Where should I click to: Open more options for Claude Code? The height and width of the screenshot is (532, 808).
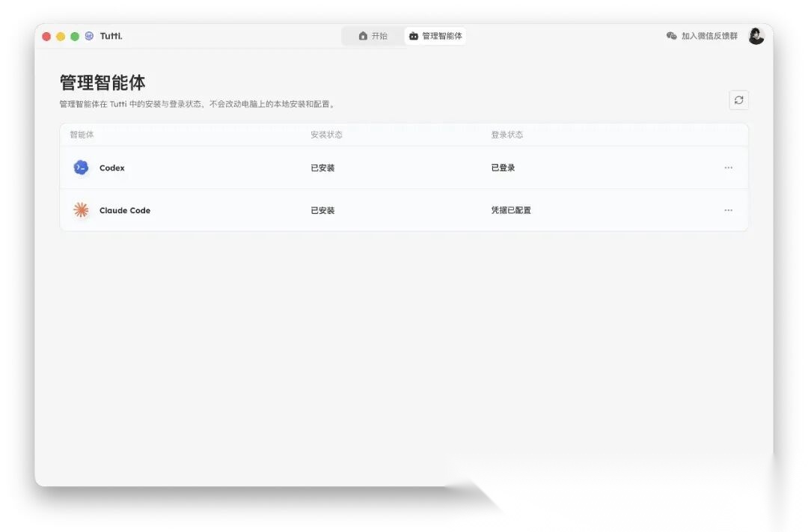coord(728,210)
